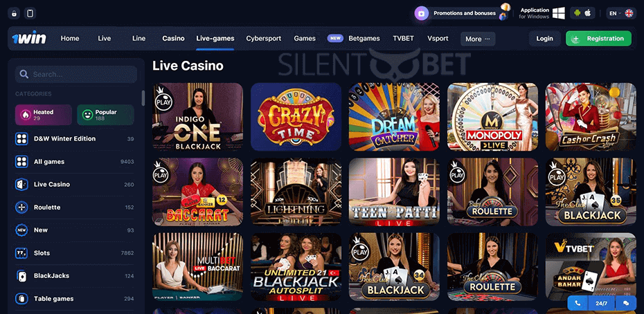Select the Popular category filter

coord(105,115)
